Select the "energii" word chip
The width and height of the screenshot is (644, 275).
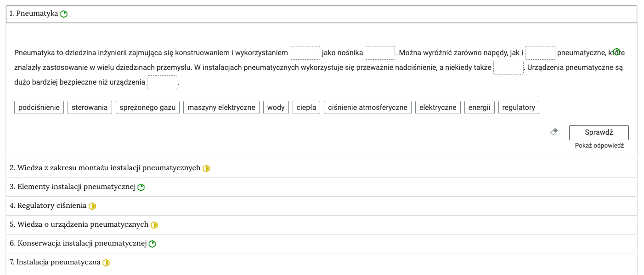coord(479,107)
